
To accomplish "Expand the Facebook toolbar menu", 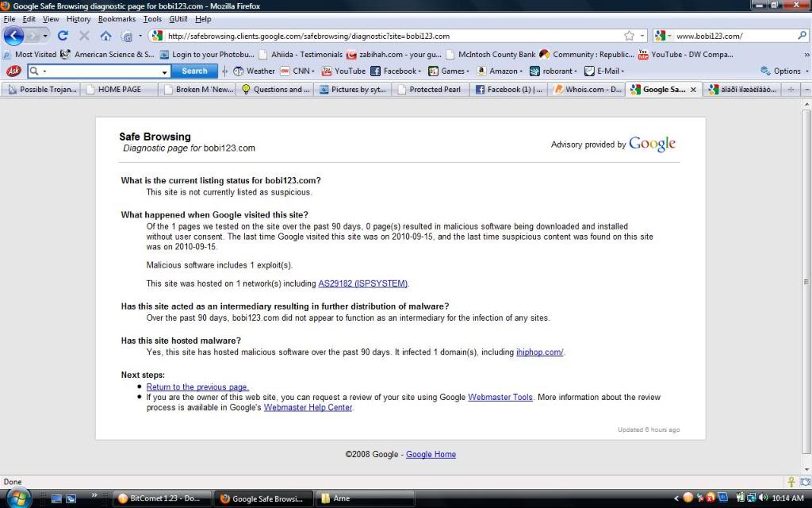I will pyautogui.click(x=396, y=71).
